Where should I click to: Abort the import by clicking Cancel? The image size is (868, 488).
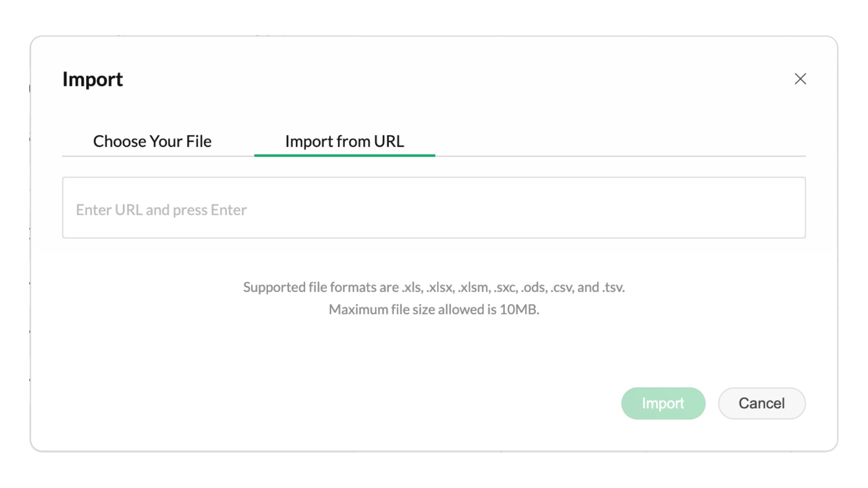pos(761,403)
